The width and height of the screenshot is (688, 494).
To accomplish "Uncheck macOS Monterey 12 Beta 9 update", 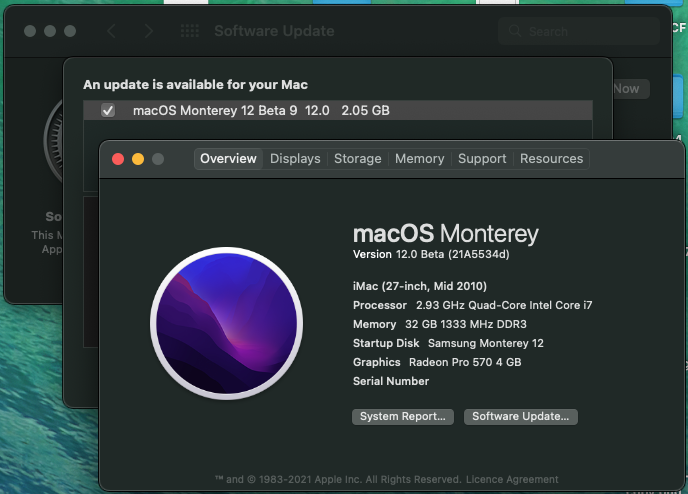I will tap(108, 111).
